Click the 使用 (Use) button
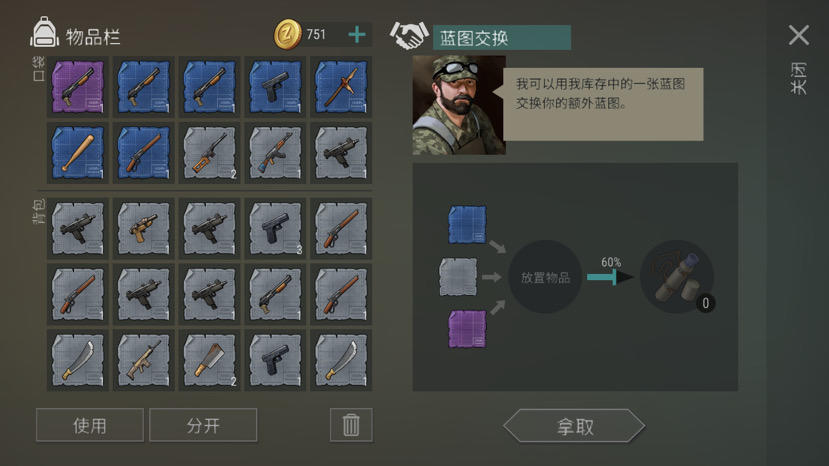 point(90,425)
